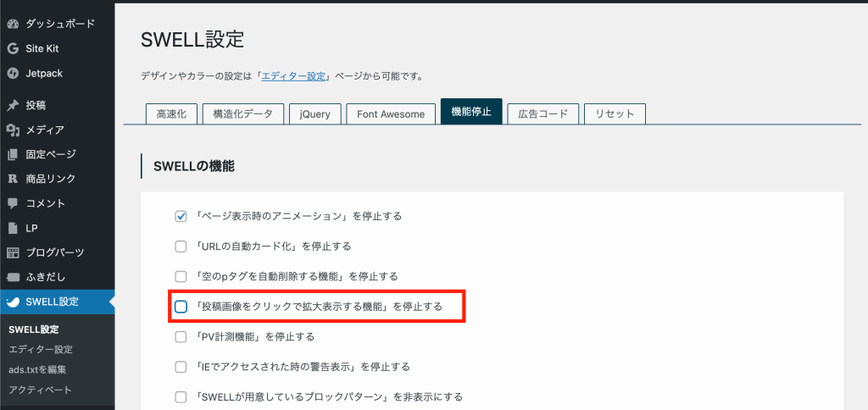
Task: Open ふきだし menu item
Action: click(58, 277)
